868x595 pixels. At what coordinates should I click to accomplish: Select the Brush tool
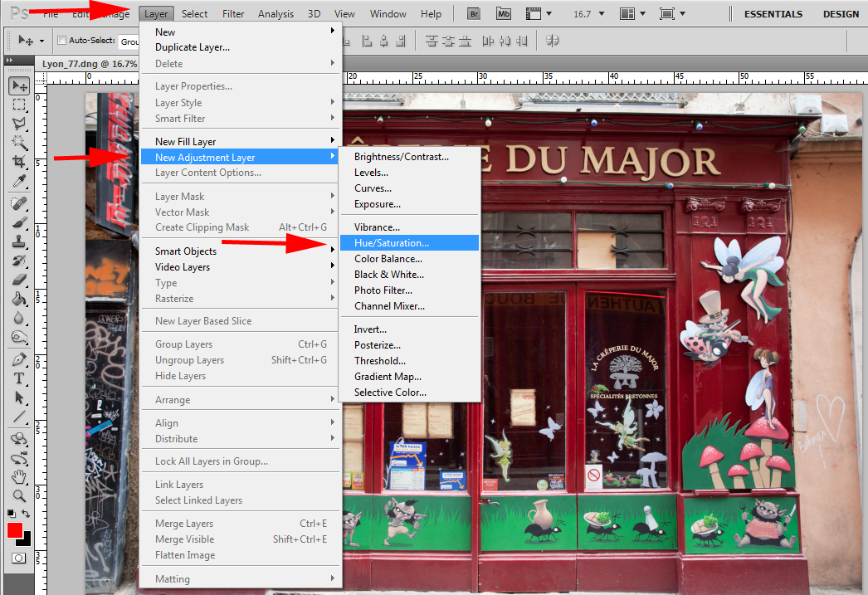[x=19, y=222]
